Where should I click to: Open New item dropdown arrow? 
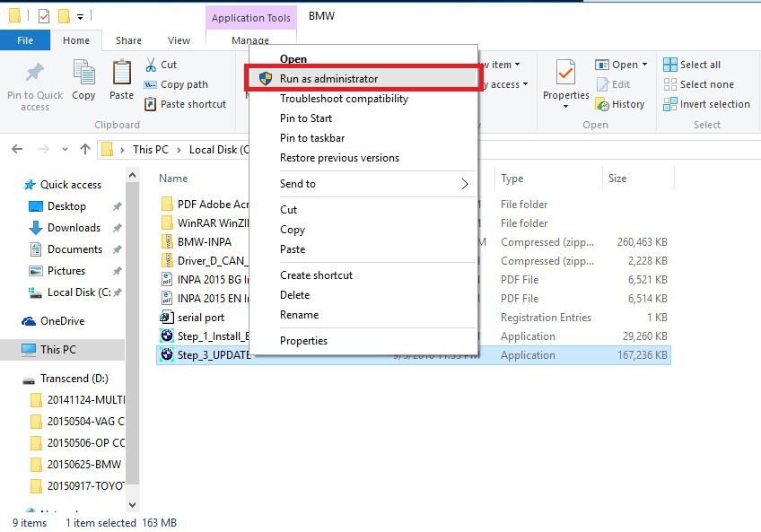[518, 65]
